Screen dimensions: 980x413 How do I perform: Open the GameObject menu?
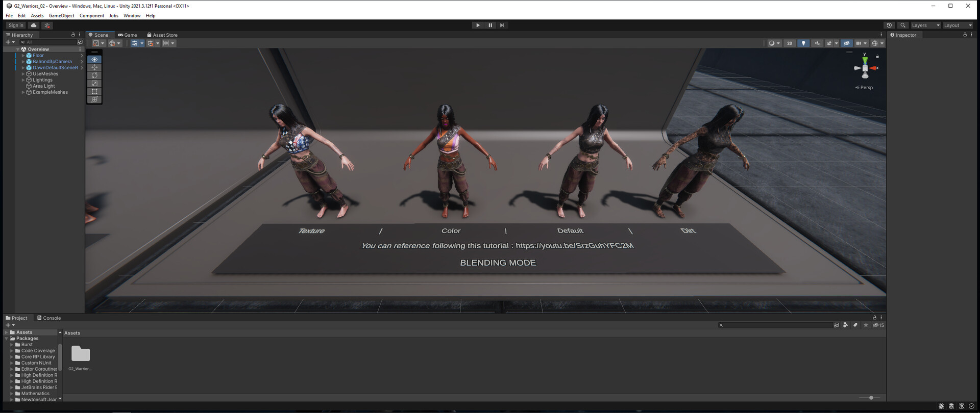(61, 16)
